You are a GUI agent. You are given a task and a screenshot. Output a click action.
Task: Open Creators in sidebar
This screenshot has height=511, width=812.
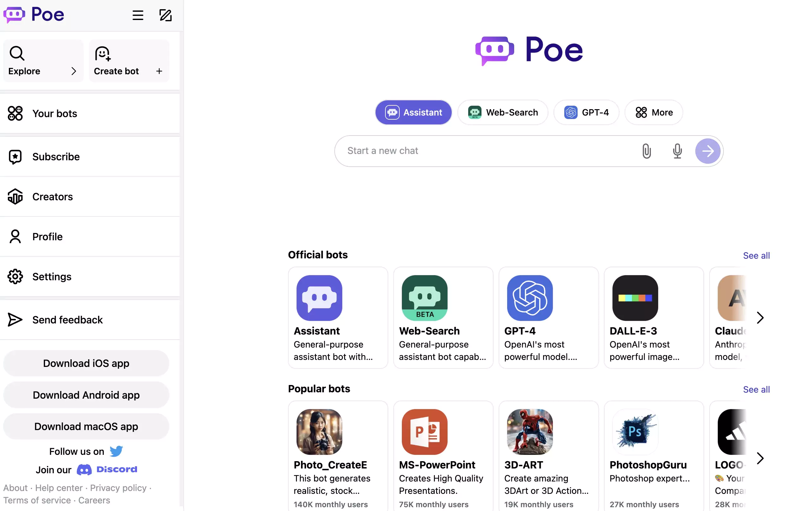(90, 197)
